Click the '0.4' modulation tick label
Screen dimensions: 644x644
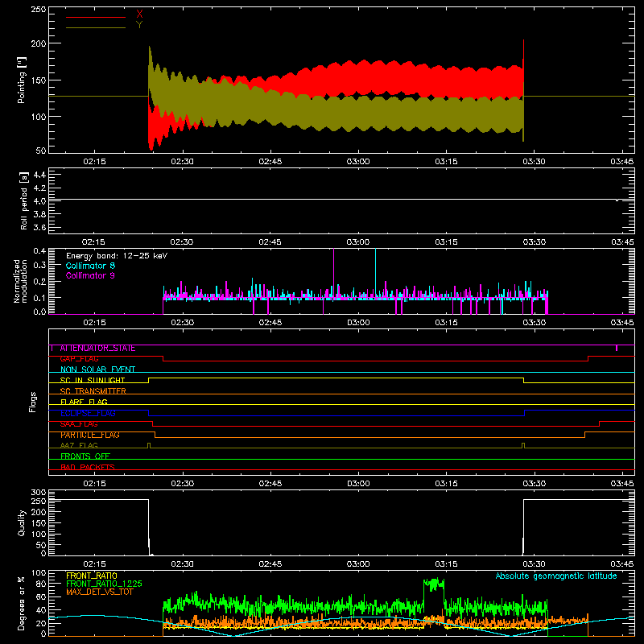tap(39, 250)
